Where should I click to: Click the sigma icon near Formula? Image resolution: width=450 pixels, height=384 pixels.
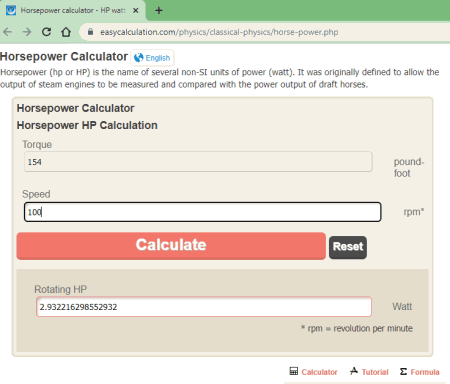point(403,371)
